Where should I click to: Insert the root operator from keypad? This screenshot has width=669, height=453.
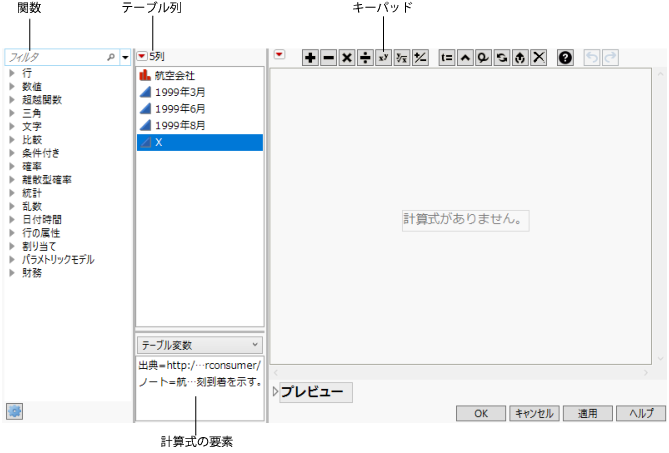pyautogui.click(x=402, y=58)
